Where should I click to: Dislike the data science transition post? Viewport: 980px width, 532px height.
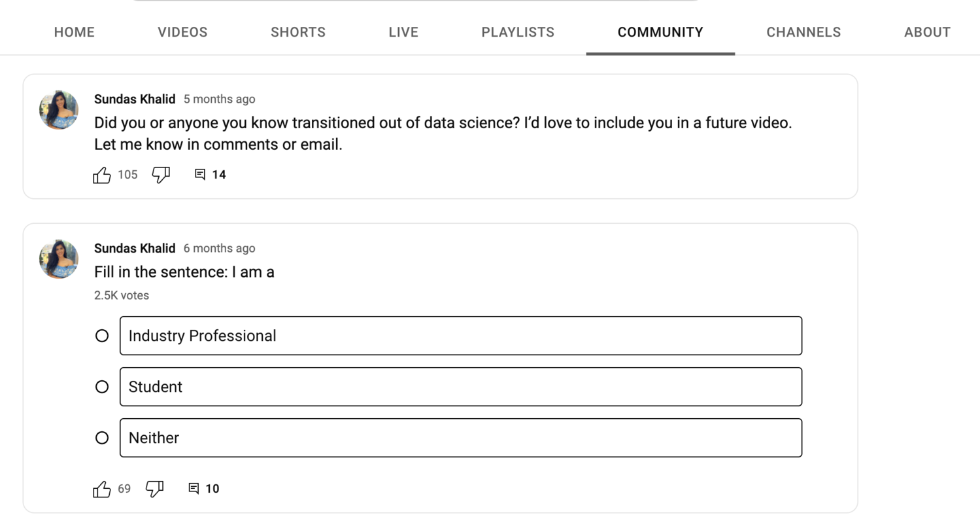(x=161, y=175)
